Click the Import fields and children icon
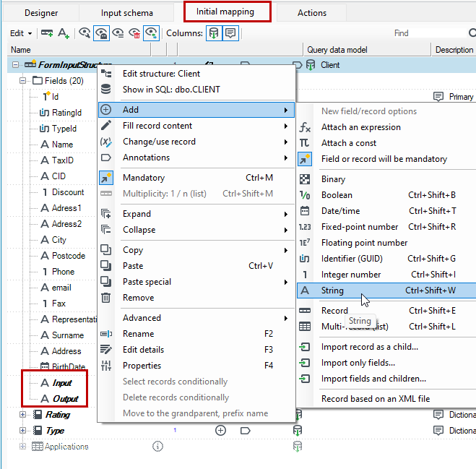This screenshot has width=476, height=469. pos(305,379)
